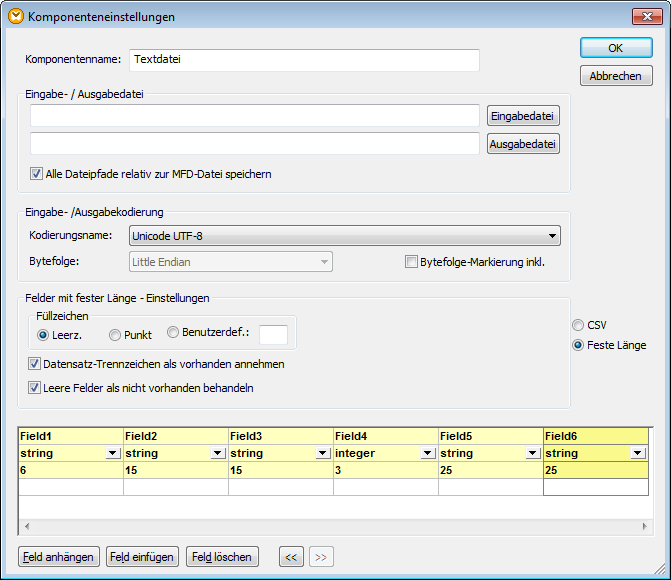671x580 pixels.
Task: Enable Bytefolge-Markierung inkl. checkbox
Action: click(411, 262)
